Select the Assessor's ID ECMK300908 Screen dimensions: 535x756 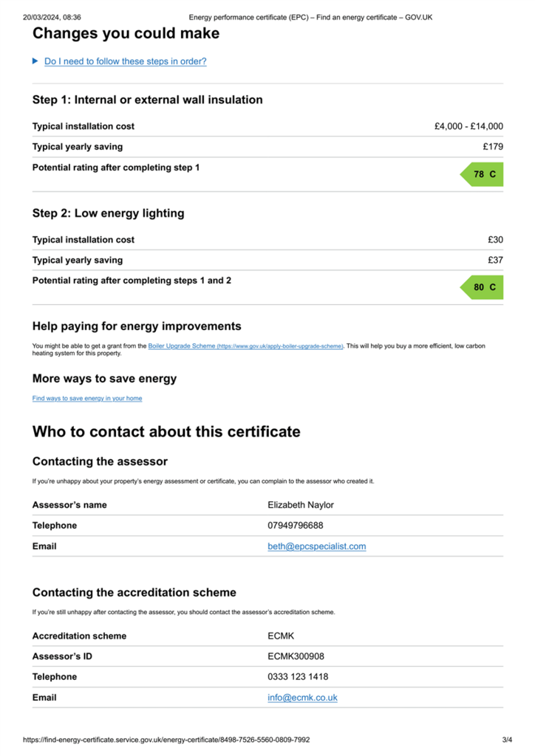[x=296, y=656]
